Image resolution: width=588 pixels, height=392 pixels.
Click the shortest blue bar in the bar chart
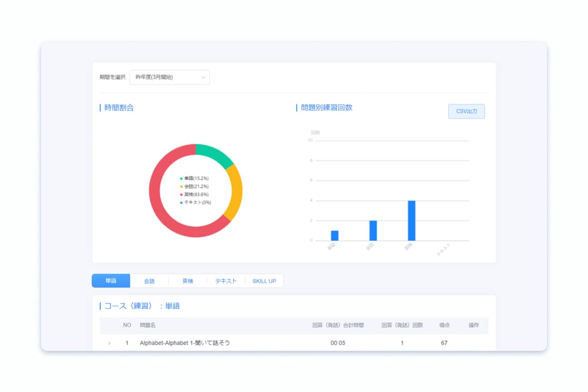point(335,236)
